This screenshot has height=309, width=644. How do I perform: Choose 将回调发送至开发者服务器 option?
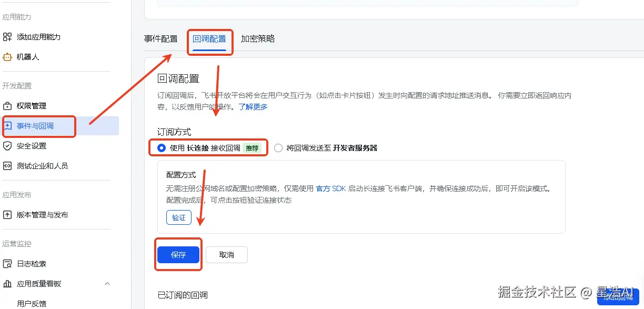[x=278, y=148]
